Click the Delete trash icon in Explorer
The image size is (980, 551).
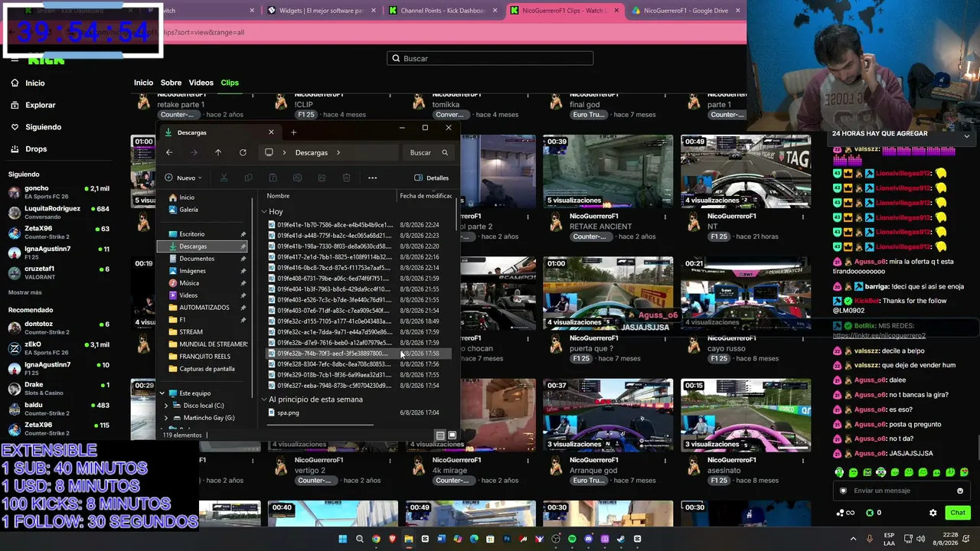coord(346,178)
